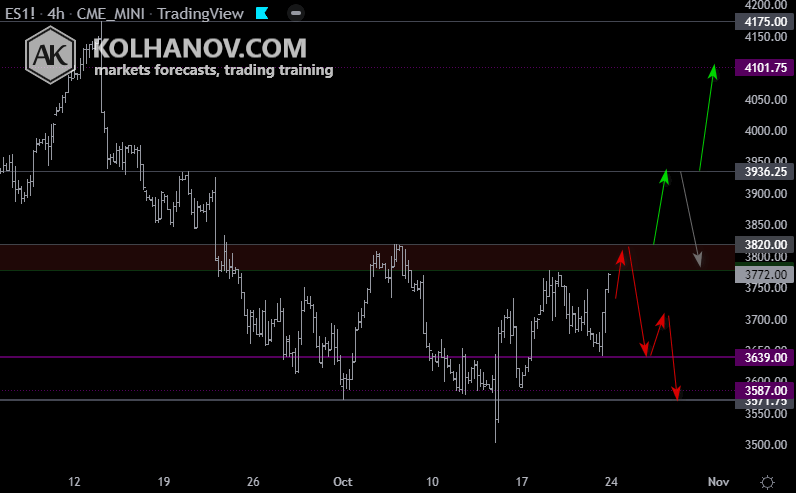Click the Nov label on time axis
Screen dimensions: 796x493
(x=718, y=482)
